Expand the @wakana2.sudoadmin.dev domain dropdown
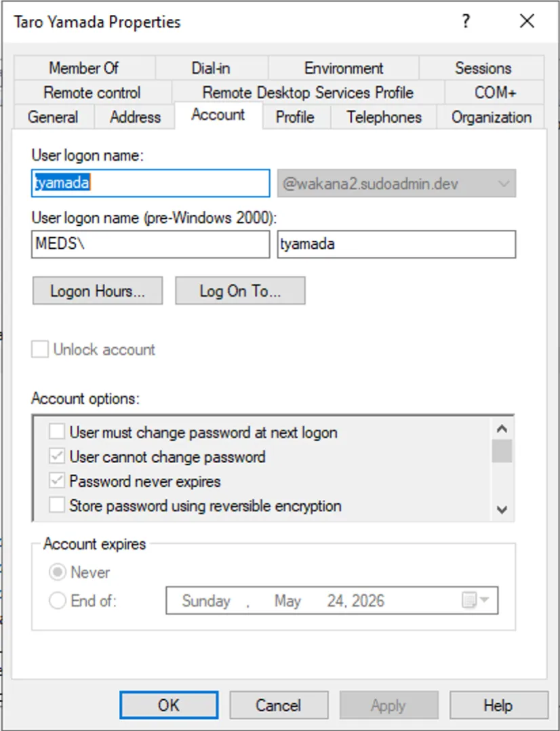 pyautogui.click(x=503, y=183)
